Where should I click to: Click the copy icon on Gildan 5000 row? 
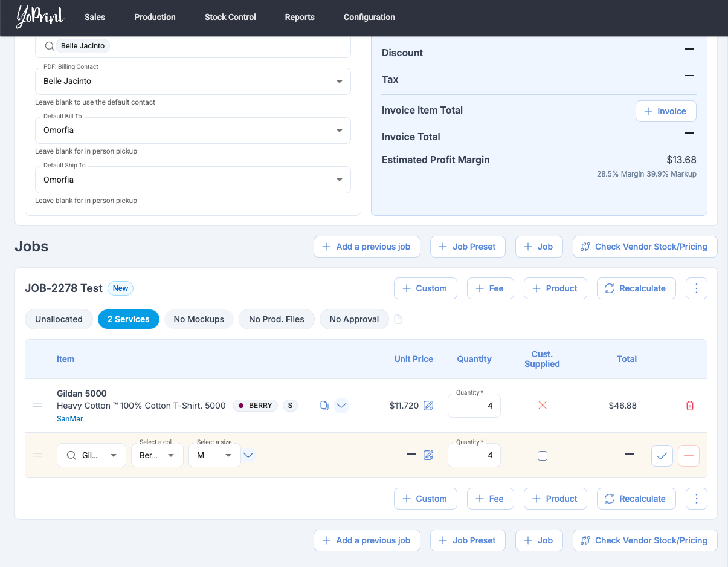point(324,406)
